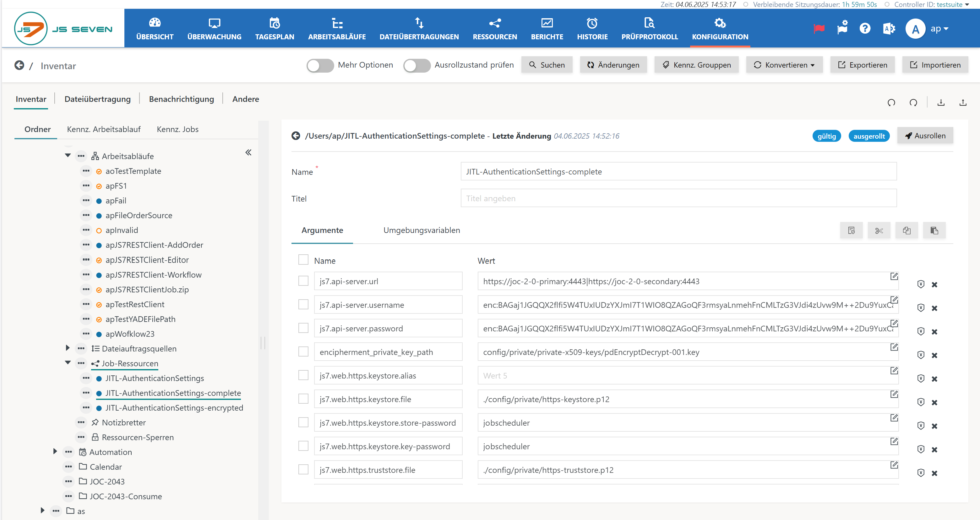Screen dimensions: 980x520
Task: Expand the Dateiauftragsquellen tree node
Action: pos(68,348)
